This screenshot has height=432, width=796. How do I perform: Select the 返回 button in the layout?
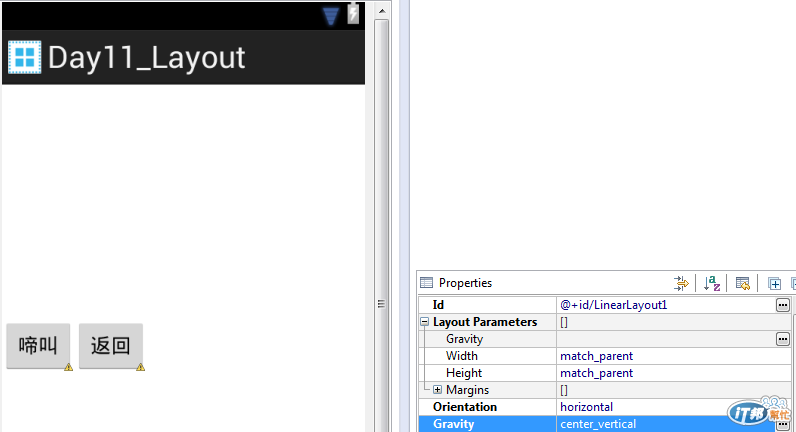[111, 346]
